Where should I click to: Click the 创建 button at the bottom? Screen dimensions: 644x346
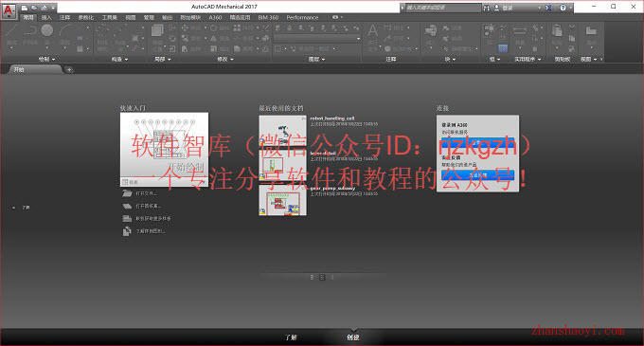click(x=353, y=337)
